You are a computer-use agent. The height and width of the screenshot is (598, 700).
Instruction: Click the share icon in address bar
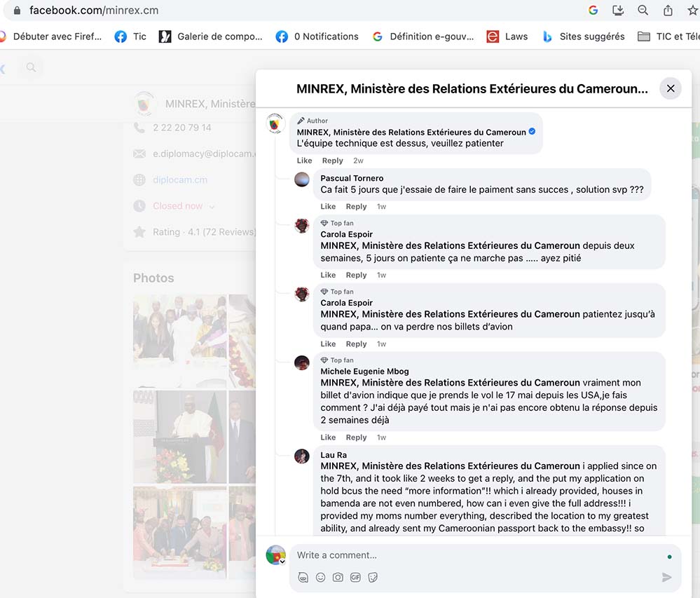point(668,11)
